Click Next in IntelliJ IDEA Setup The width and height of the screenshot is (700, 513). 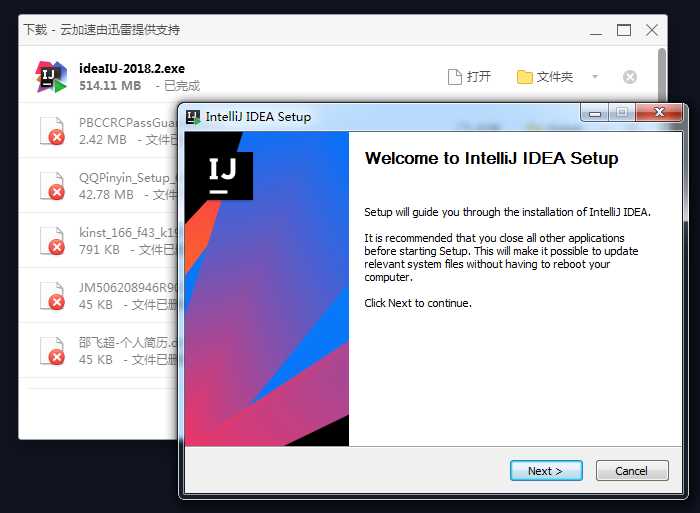(x=546, y=471)
